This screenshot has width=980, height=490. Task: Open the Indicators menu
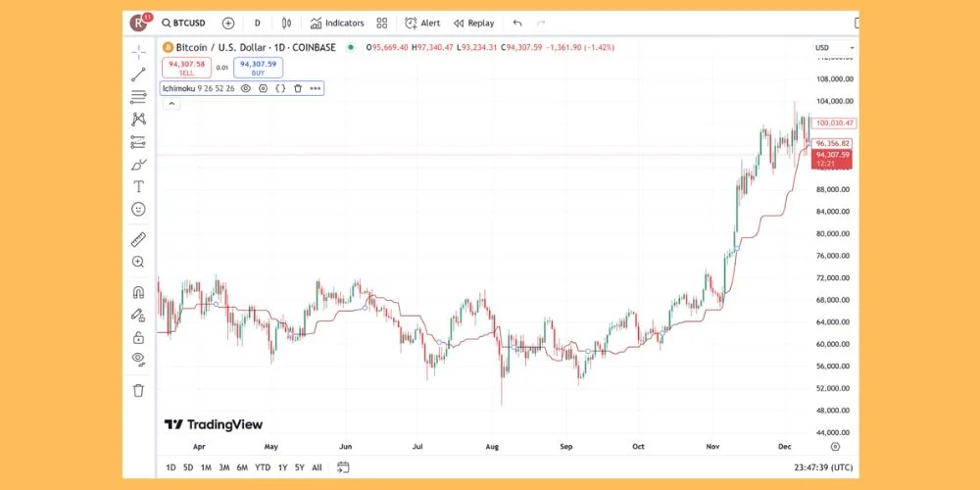point(336,23)
